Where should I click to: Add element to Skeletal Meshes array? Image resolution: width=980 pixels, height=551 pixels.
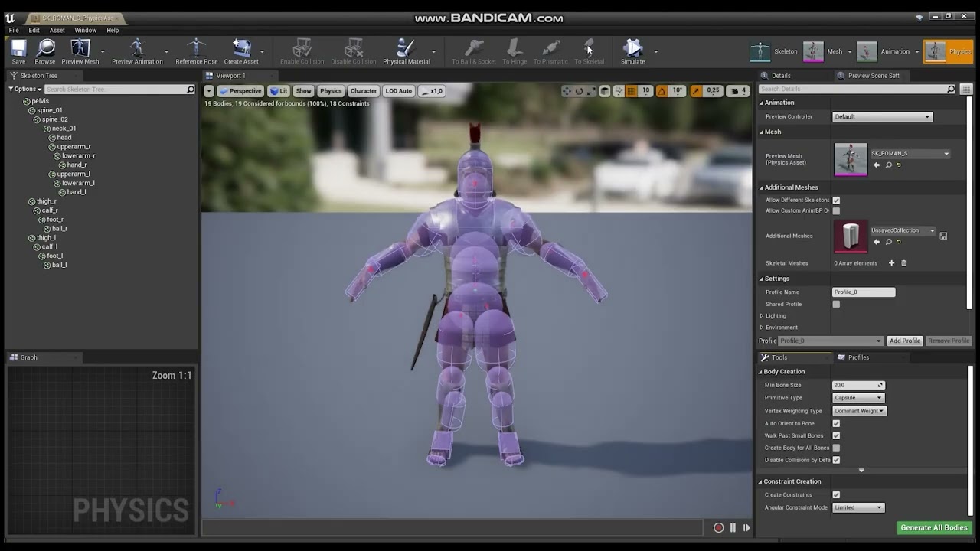[891, 263]
